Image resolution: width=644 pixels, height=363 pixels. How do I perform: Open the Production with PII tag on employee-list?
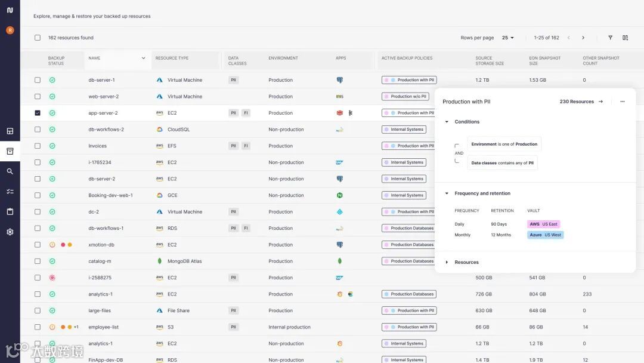pos(409,327)
